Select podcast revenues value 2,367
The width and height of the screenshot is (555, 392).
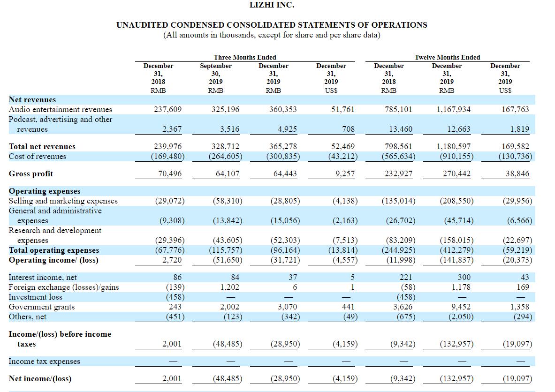(172, 129)
